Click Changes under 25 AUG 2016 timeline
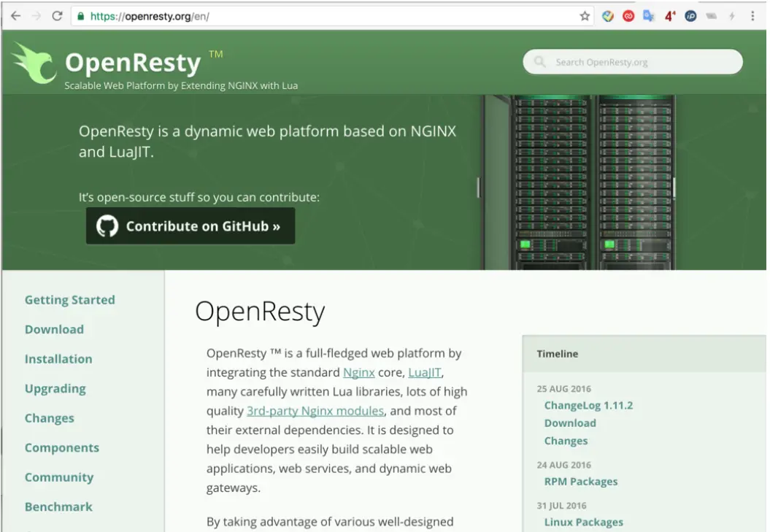Viewport: 770px width, 532px height. 566,441
